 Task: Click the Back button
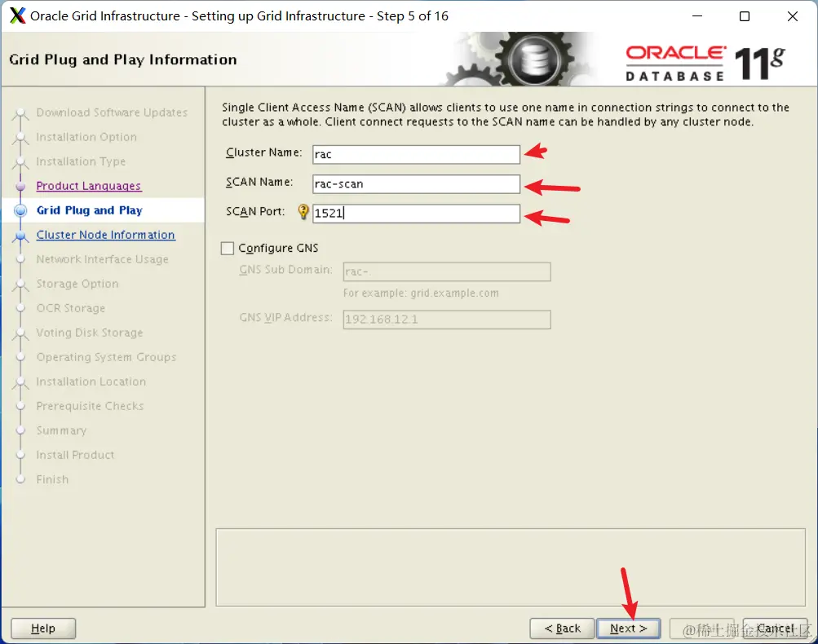click(562, 629)
